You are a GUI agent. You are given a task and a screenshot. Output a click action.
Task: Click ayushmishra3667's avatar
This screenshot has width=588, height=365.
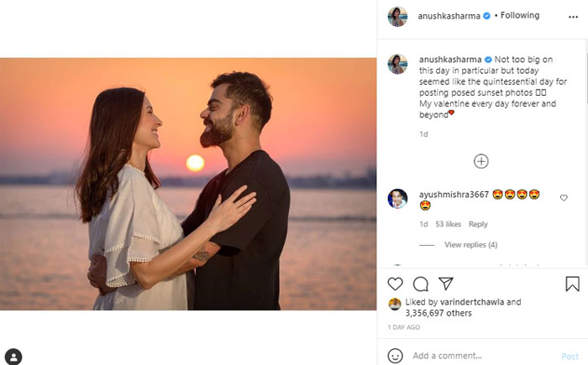coord(397,198)
